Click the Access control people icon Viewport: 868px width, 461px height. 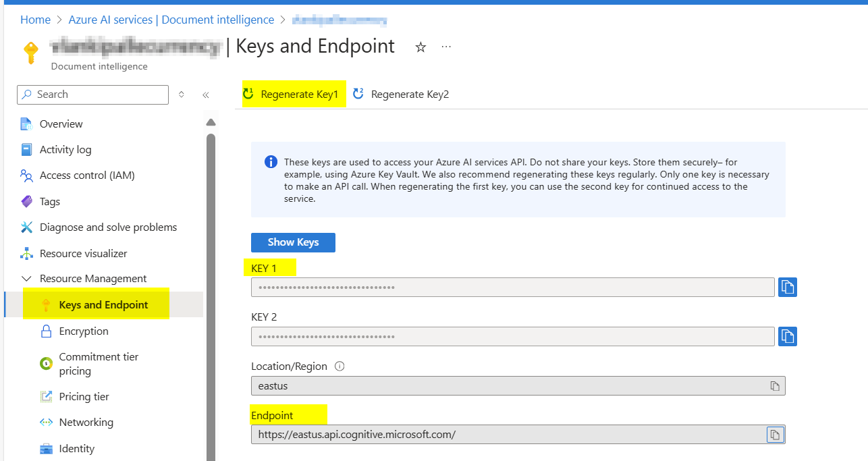click(x=26, y=176)
